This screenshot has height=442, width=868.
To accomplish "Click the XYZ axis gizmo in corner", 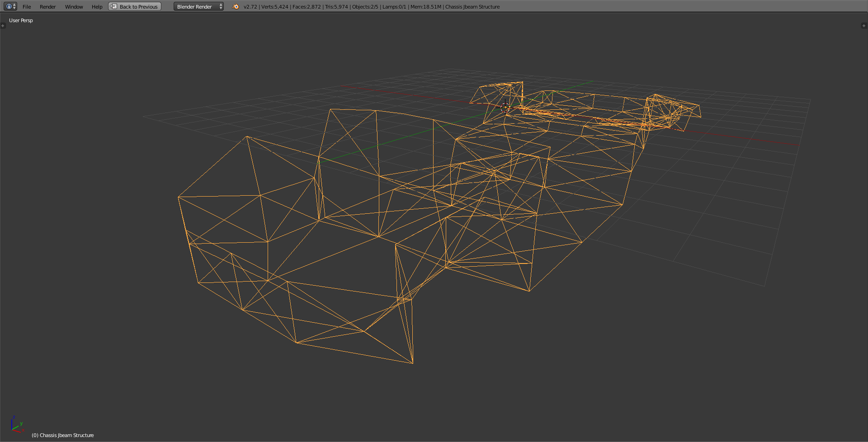I will point(16,425).
